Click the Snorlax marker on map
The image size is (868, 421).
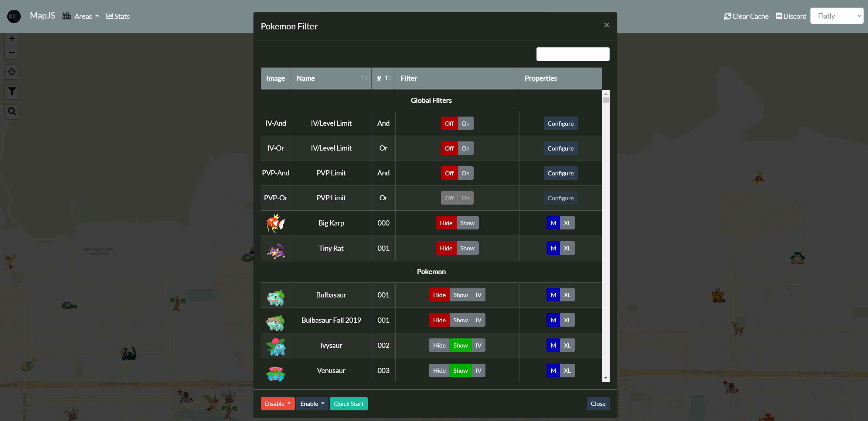point(797,258)
